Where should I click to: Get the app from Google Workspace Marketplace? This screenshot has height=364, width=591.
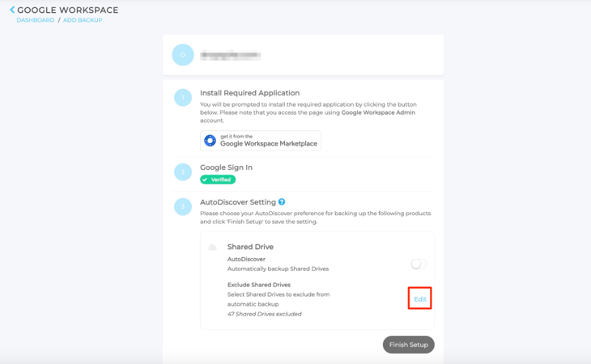pyautogui.click(x=261, y=141)
